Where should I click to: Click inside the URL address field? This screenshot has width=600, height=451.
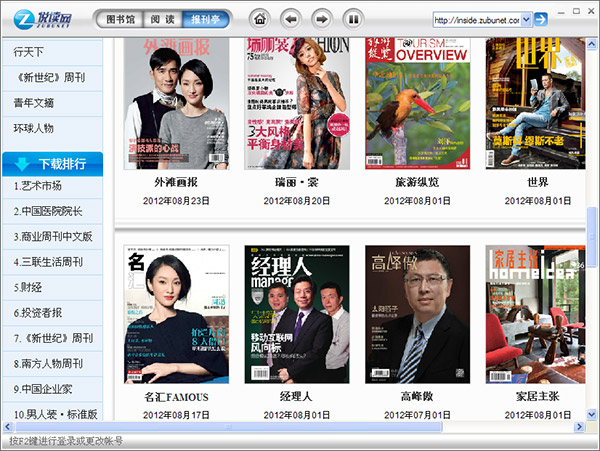pyautogui.click(x=477, y=20)
